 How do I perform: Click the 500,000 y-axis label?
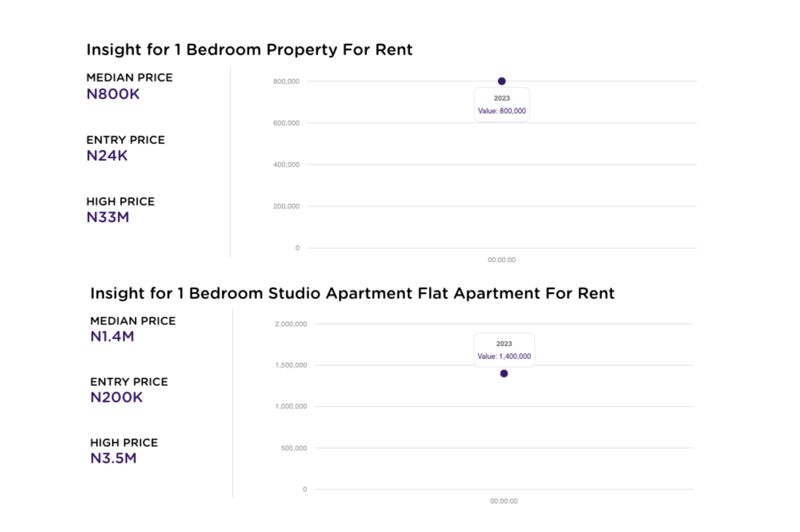(294, 448)
